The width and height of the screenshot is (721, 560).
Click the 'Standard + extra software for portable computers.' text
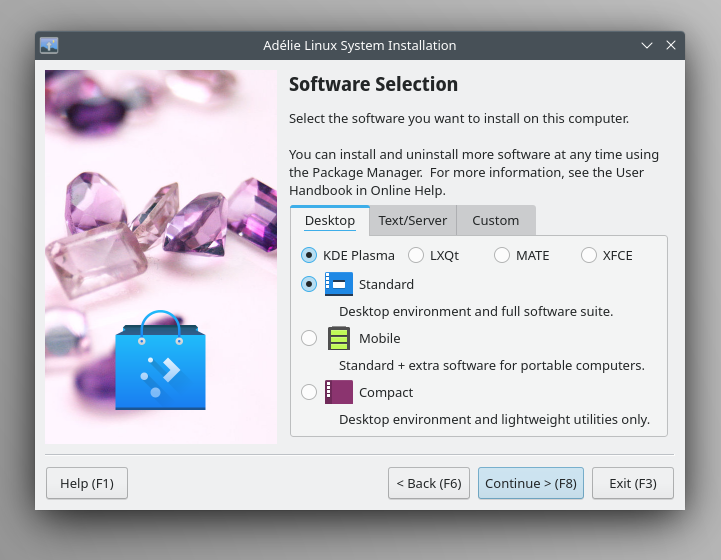492,366
